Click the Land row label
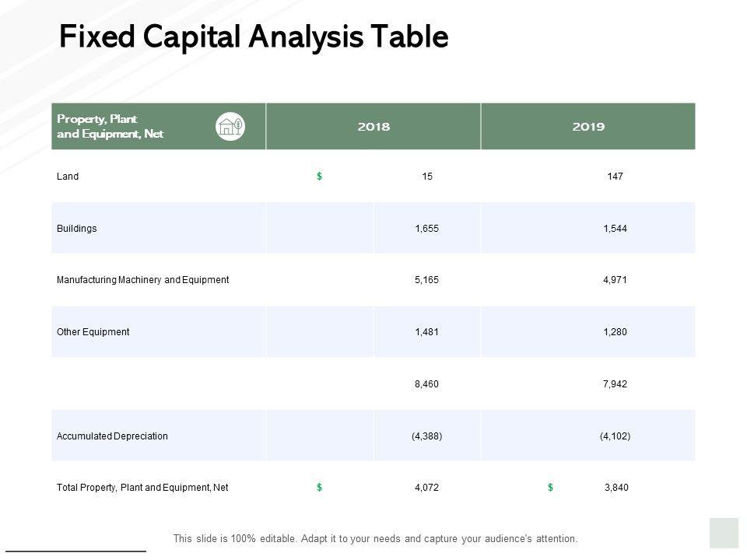 coord(68,177)
